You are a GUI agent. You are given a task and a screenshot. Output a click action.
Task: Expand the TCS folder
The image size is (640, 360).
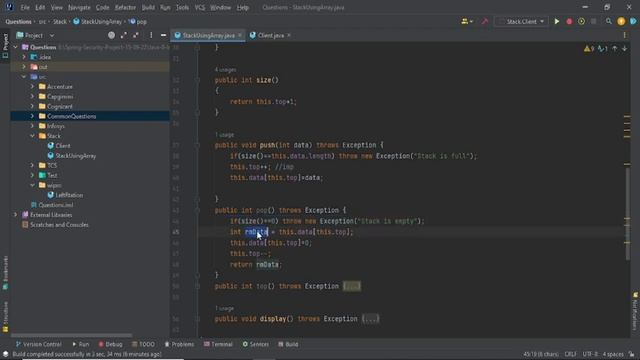pos(32,165)
